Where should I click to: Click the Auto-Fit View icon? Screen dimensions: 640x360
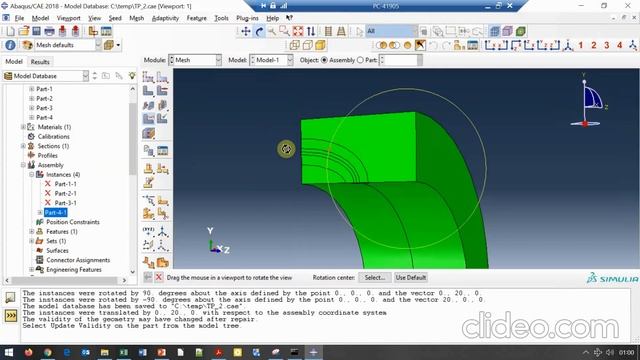tap(298, 31)
